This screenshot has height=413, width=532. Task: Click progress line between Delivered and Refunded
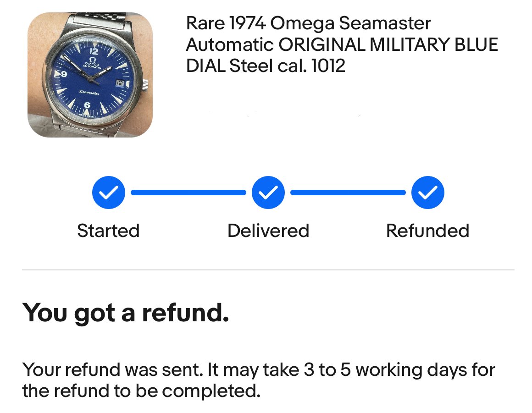coord(348,193)
